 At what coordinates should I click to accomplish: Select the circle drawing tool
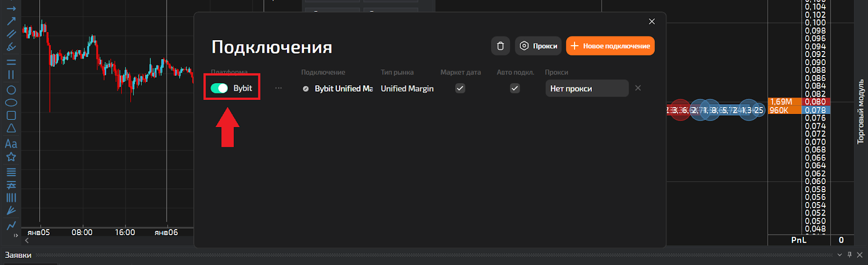[x=11, y=90]
